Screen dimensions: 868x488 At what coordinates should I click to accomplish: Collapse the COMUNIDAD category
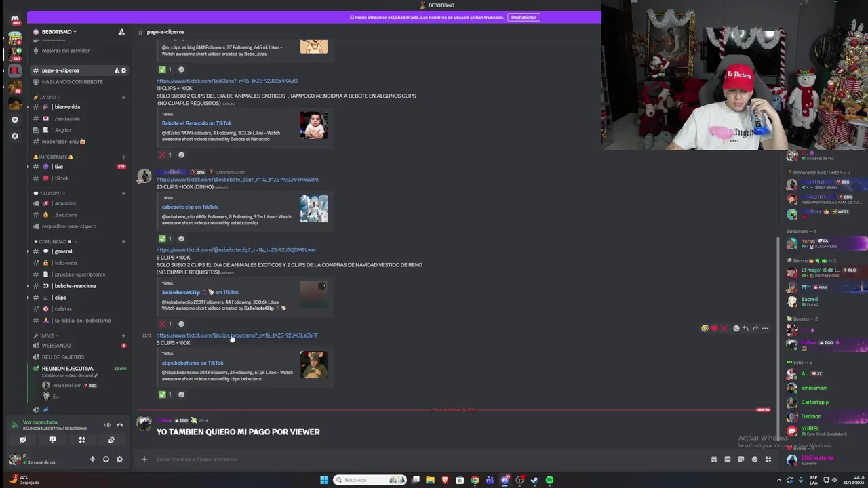(54, 241)
